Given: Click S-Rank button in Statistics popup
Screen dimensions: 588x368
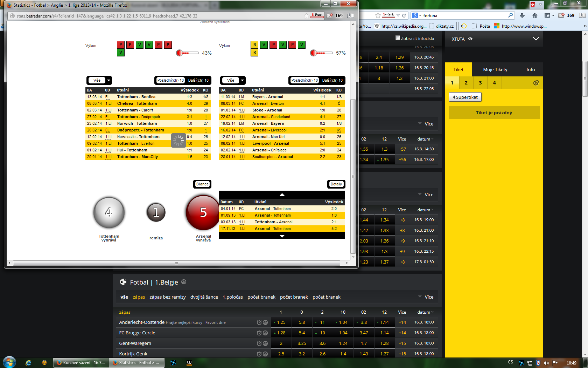Looking at the screenshot, I should click(x=317, y=15).
